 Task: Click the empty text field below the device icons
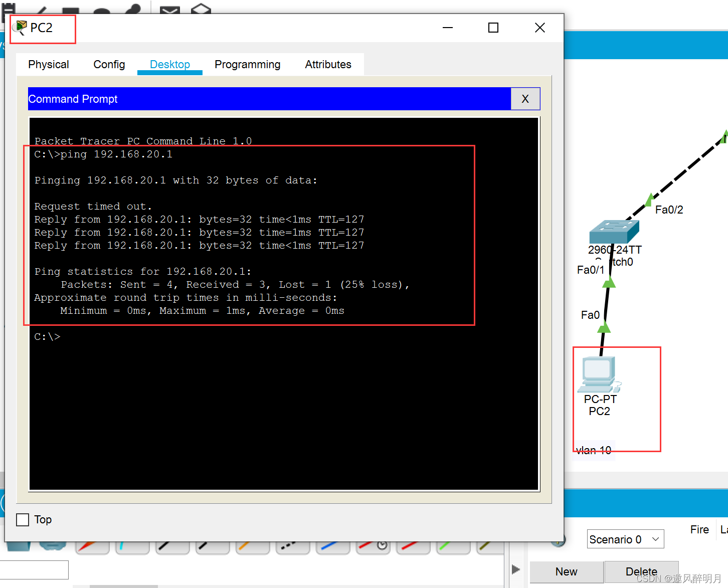click(x=34, y=570)
